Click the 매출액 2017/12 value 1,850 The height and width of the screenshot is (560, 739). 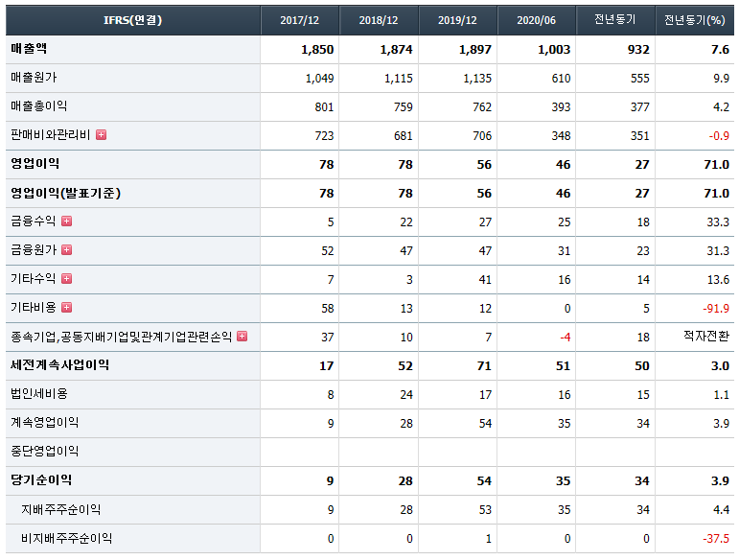[317, 50]
